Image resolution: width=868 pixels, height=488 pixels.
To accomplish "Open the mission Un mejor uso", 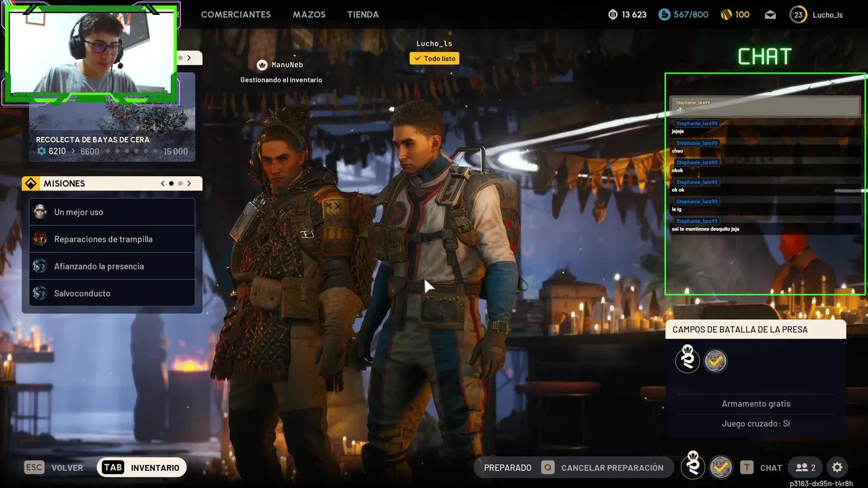I will tap(112, 212).
